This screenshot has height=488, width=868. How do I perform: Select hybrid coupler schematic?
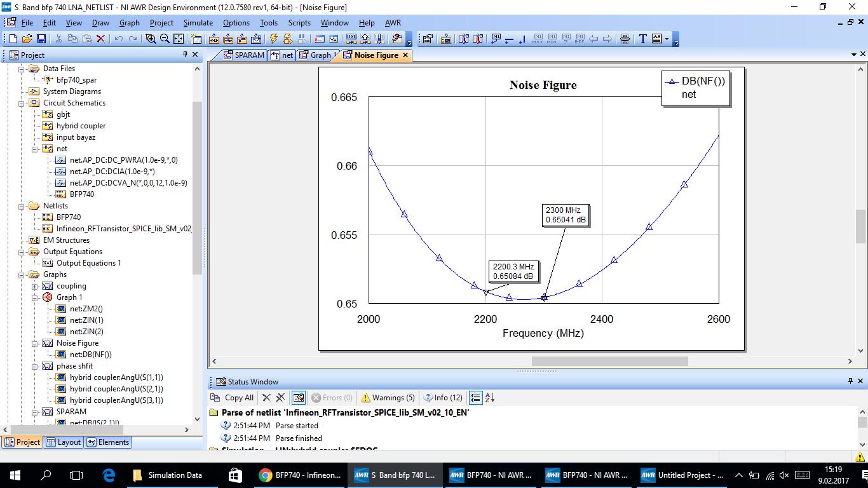tap(81, 126)
